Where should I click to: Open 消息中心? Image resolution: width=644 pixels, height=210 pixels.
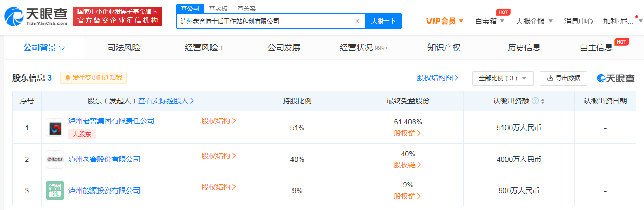(578, 21)
